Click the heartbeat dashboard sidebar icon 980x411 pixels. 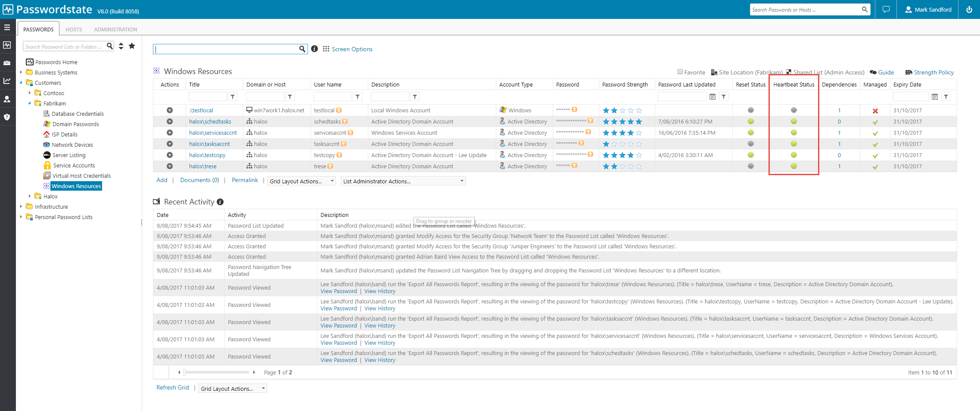pos(7,45)
